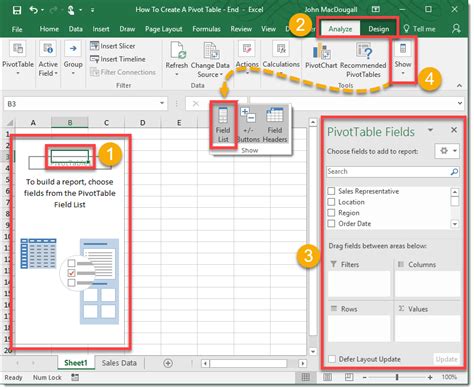Click the 100% zoom level
The height and width of the screenshot is (390, 474).
449,377
